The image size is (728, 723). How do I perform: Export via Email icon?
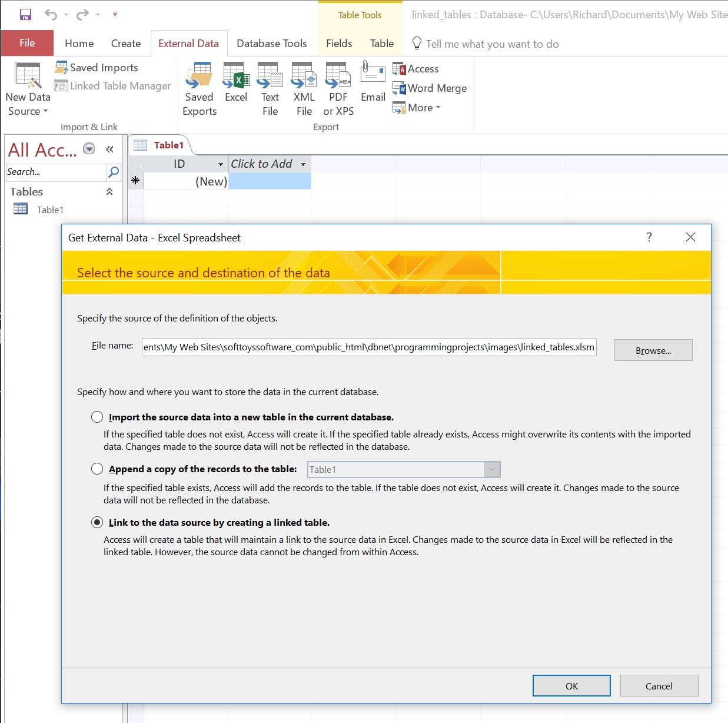373,82
